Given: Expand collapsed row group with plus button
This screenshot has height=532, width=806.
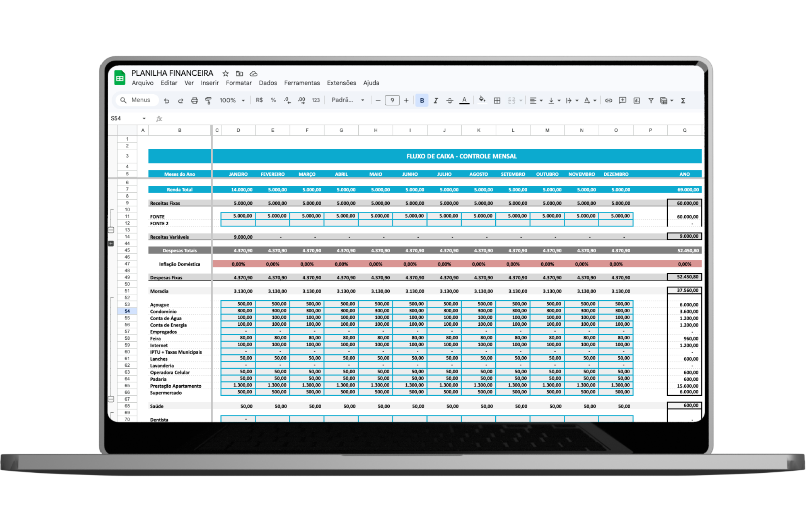Looking at the screenshot, I should coord(111,243).
